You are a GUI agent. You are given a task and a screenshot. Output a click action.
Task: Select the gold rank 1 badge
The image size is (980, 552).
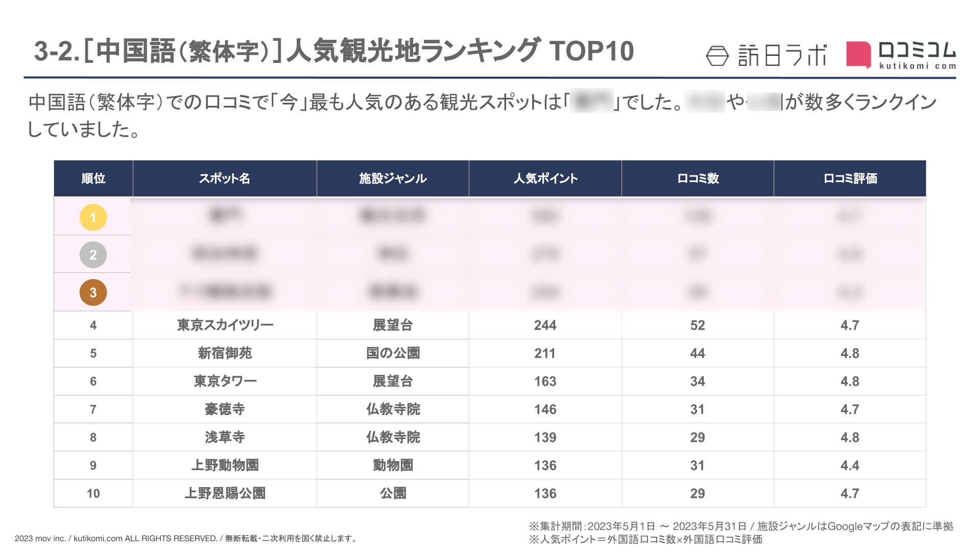tap(93, 217)
